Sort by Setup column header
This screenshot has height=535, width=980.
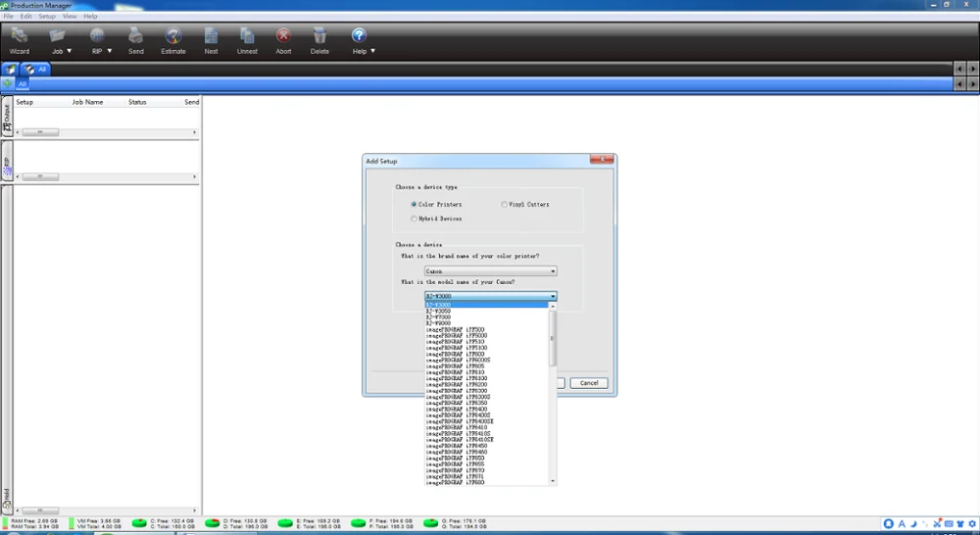click(x=24, y=102)
